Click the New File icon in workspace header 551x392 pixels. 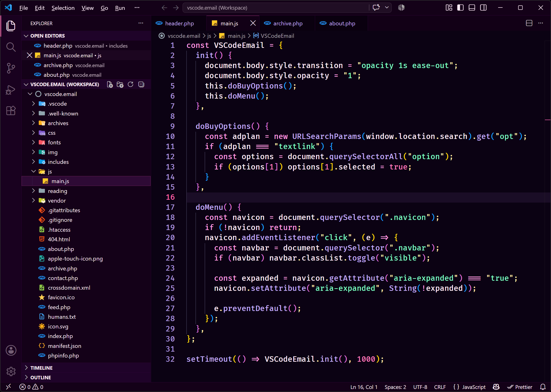(110, 85)
